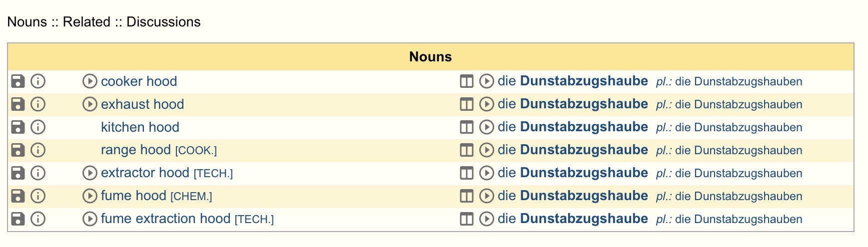
Task: Open info icon for exhaust hood row
Action: point(38,104)
